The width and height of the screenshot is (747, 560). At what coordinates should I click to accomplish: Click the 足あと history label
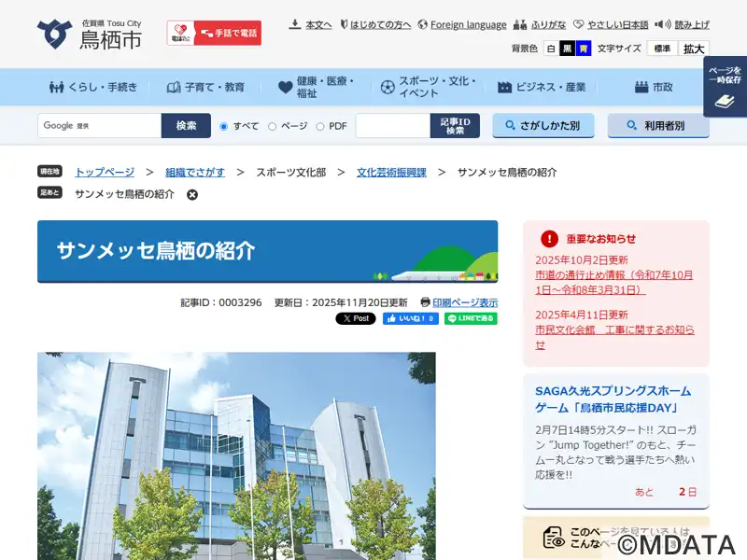pyautogui.click(x=50, y=192)
